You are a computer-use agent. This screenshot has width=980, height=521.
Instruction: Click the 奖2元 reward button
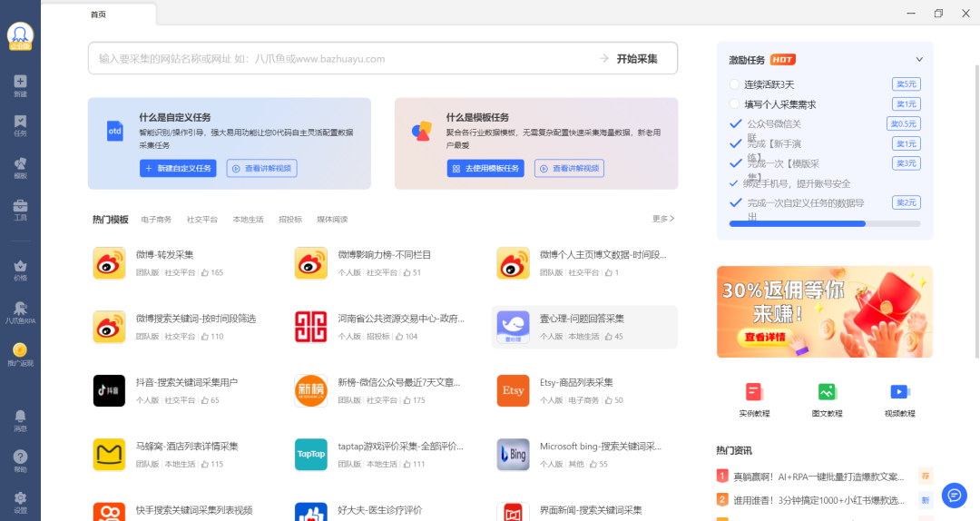pos(906,202)
